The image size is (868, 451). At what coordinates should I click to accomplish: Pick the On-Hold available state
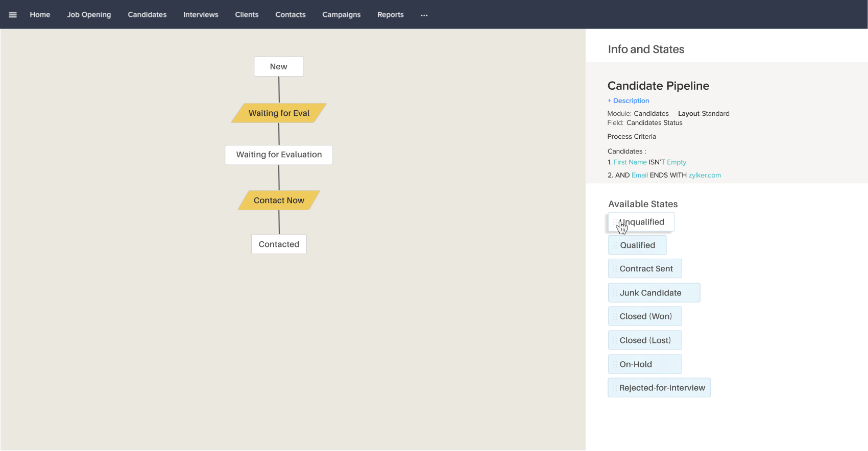[x=645, y=364]
